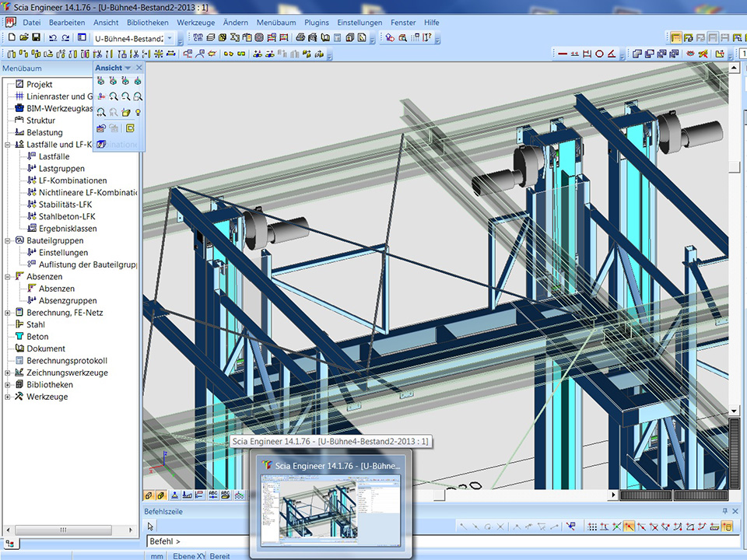
Task: Open the Bibliotheken menu
Action: point(148,23)
